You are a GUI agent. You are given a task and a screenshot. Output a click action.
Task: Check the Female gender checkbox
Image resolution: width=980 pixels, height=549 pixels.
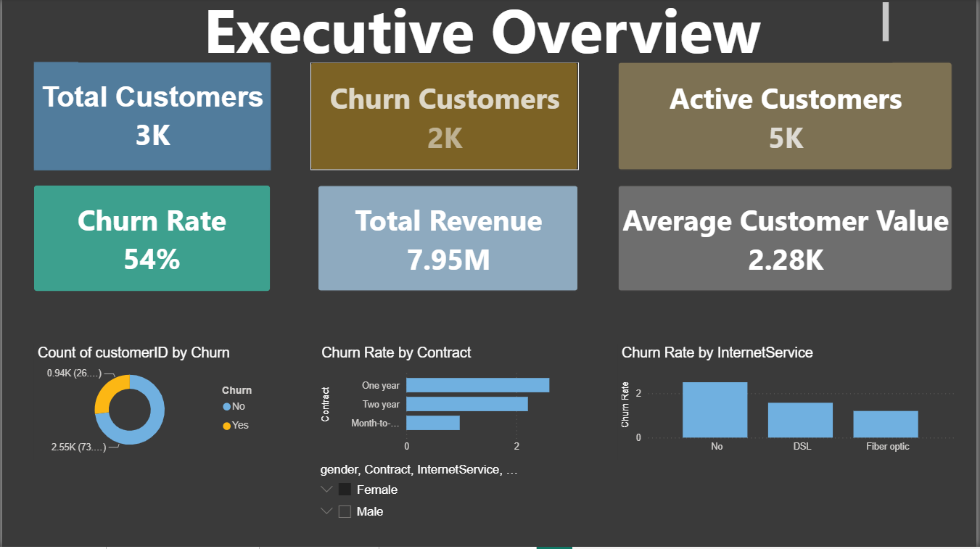coord(345,490)
